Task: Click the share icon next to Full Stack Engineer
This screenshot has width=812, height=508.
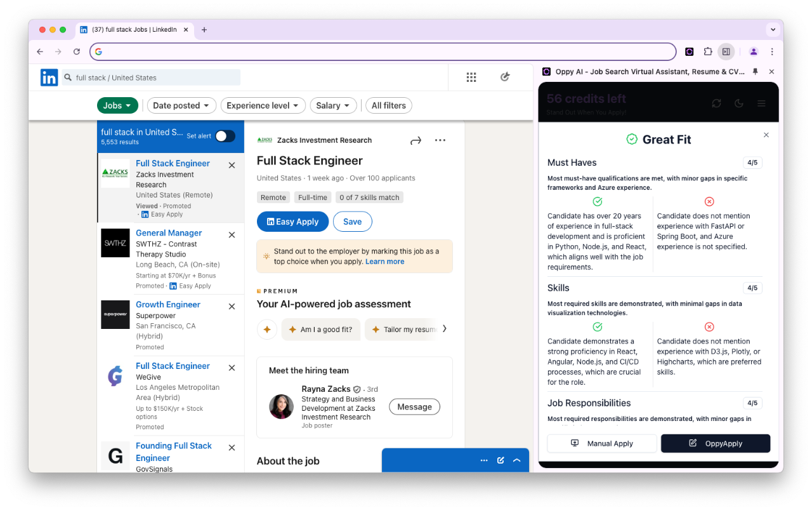Action: 416,140
